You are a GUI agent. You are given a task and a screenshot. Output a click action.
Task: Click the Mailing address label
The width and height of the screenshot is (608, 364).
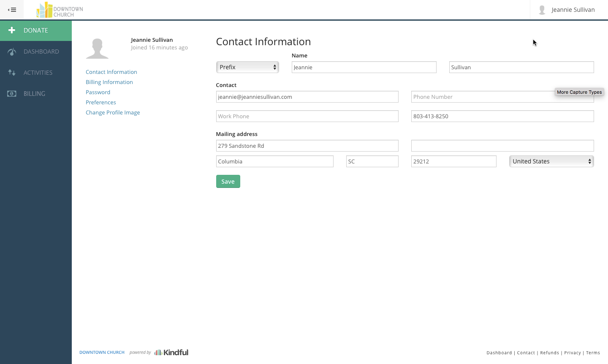pos(237,134)
